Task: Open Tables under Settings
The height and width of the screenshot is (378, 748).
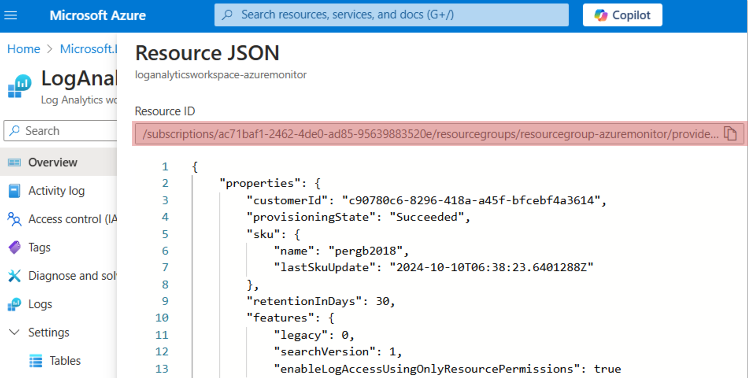Action: tap(65, 361)
